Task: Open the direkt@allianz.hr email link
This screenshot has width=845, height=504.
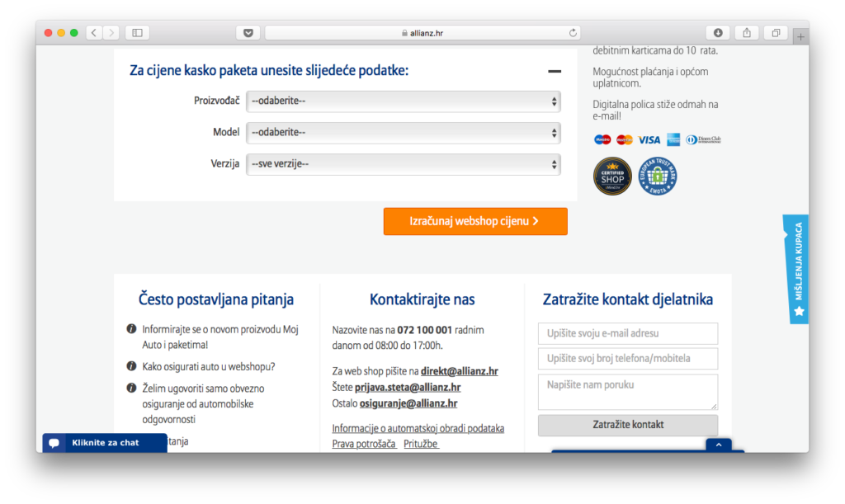Action: coord(459,371)
